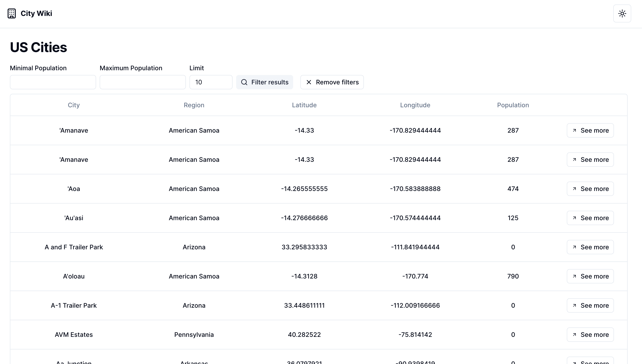Open See more for 'Aoa row

tap(590, 189)
